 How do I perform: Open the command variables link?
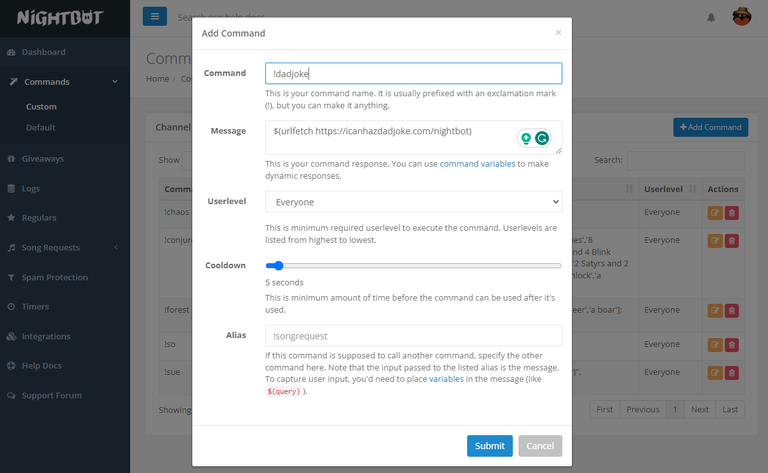477,163
